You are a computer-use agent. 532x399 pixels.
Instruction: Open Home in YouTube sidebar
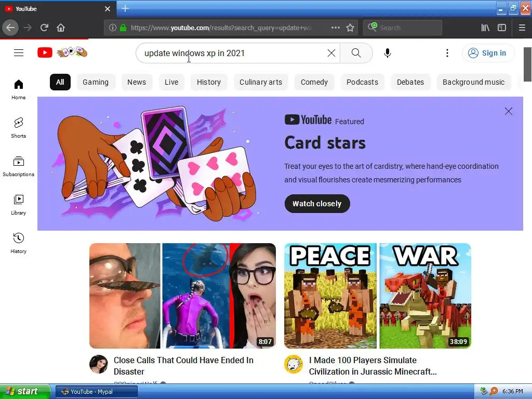click(x=19, y=89)
